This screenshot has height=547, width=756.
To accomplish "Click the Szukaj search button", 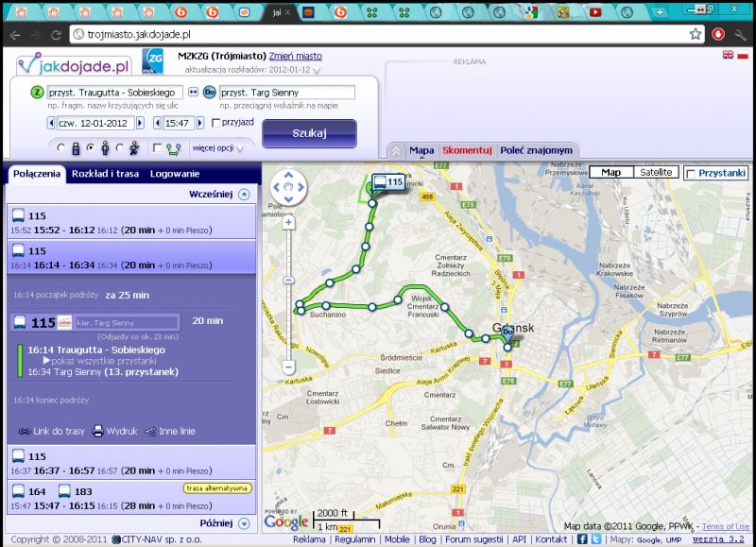I will coord(310,133).
